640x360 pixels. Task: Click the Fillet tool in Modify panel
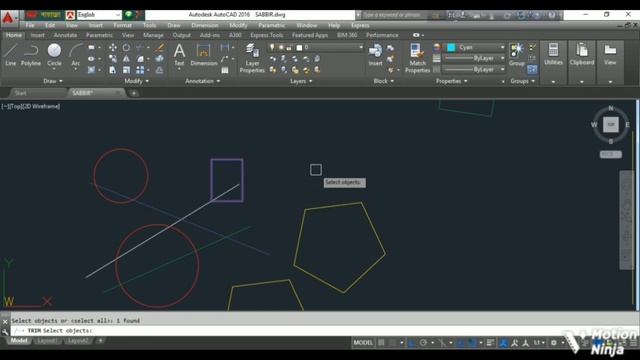point(140,59)
